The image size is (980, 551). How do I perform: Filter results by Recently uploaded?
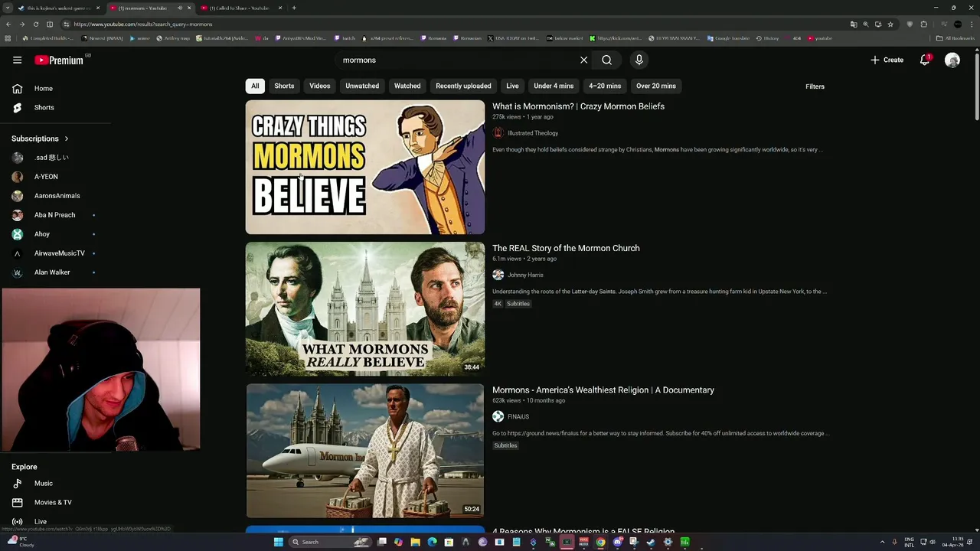pyautogui.click(x=463, y=86)
